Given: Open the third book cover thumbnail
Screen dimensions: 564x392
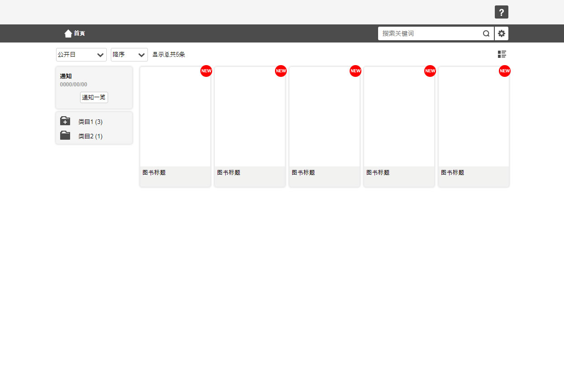Looking at the screenshot, I should [324, 117].
